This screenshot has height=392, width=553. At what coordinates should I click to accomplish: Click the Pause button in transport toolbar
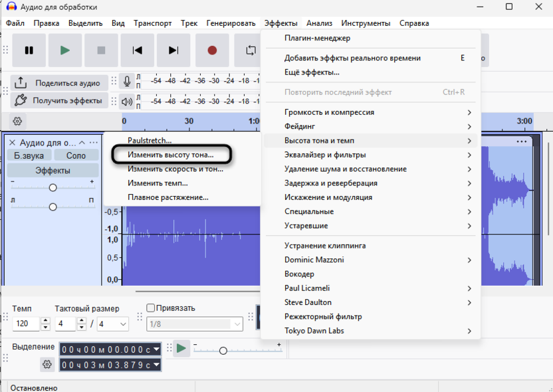coord(29,50)
